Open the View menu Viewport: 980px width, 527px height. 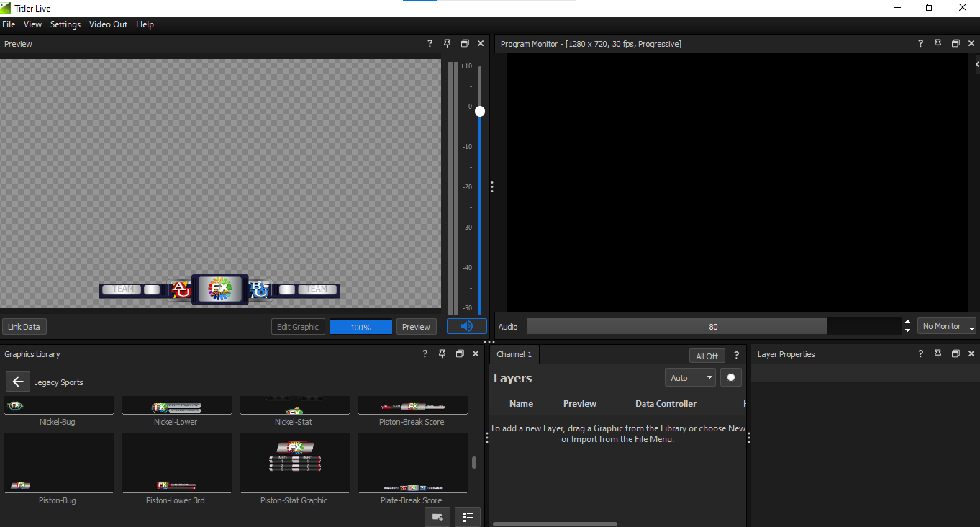click(x=32, y=24)
